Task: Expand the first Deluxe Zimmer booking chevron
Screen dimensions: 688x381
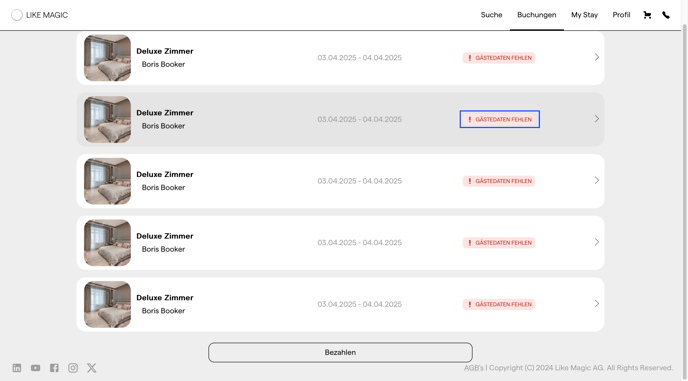Action: [597, 57]
